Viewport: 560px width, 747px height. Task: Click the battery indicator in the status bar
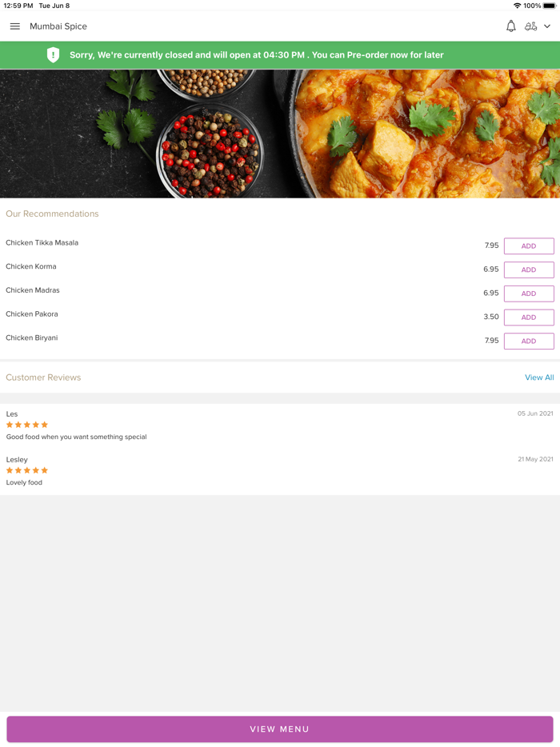click(x=549, y=5)
